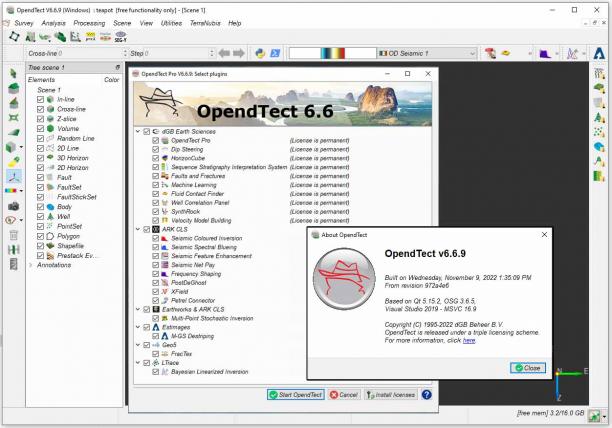Click the zoom-to-fit icon in left toolbar

coord(13,117)
